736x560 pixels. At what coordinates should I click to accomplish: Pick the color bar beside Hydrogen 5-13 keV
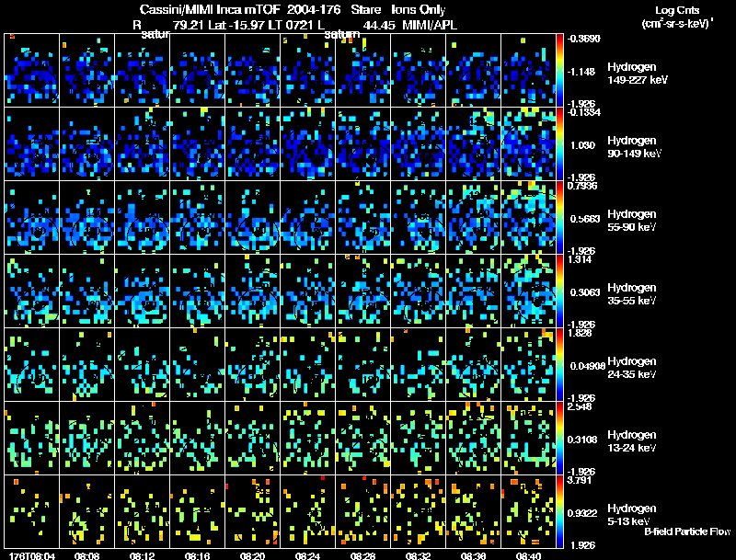(x=559, y=511)
